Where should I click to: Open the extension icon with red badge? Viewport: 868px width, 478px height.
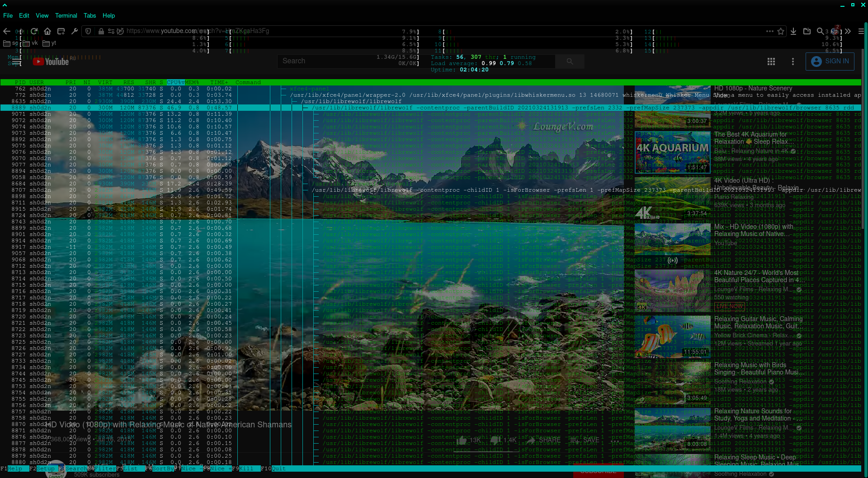coord(835,31)
